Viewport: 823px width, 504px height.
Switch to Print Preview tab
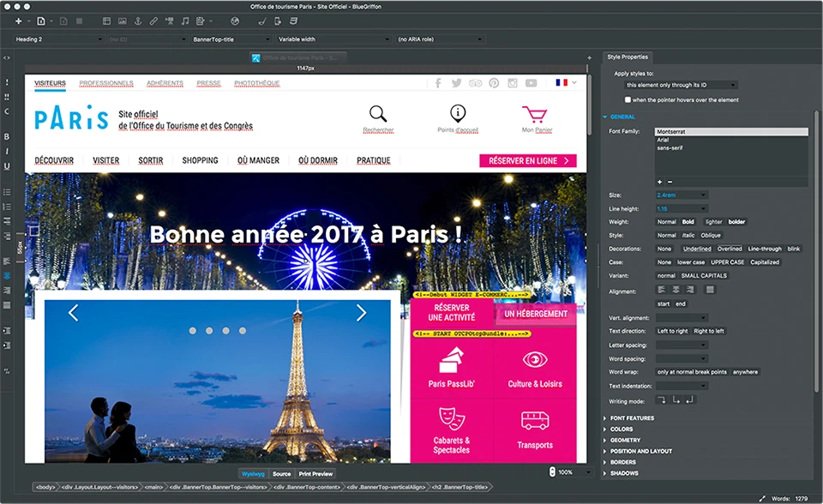(x=315, y=474)
